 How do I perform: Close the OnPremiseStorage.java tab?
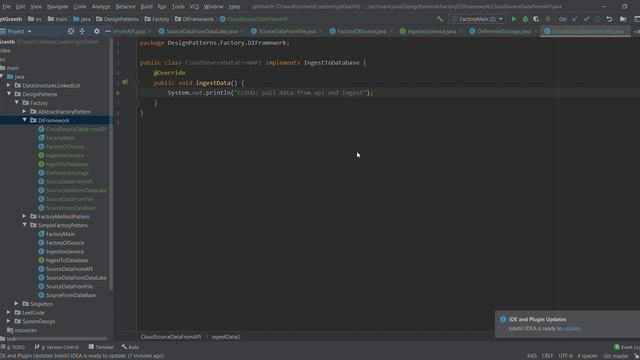pyautogui.click(x=536, y=31)
